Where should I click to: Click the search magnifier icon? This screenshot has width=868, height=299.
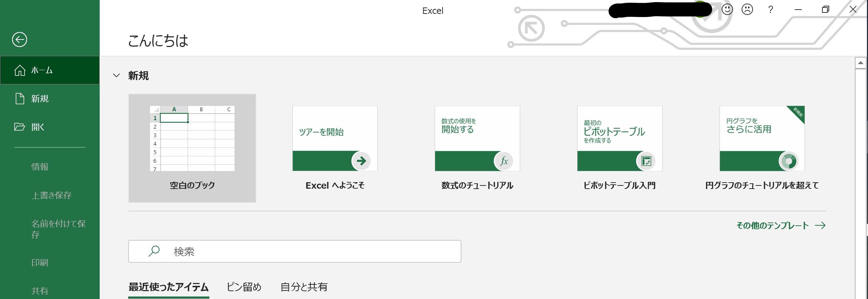coord(154,251)
